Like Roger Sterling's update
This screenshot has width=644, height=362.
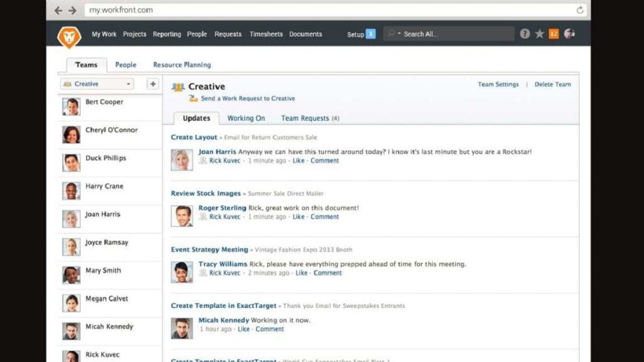(x=298, y=216)
